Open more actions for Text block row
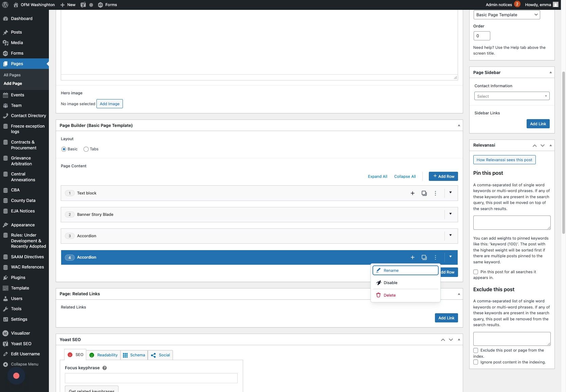Image resolution: width=566 pixels, height=392 pixels. point(435,193)
